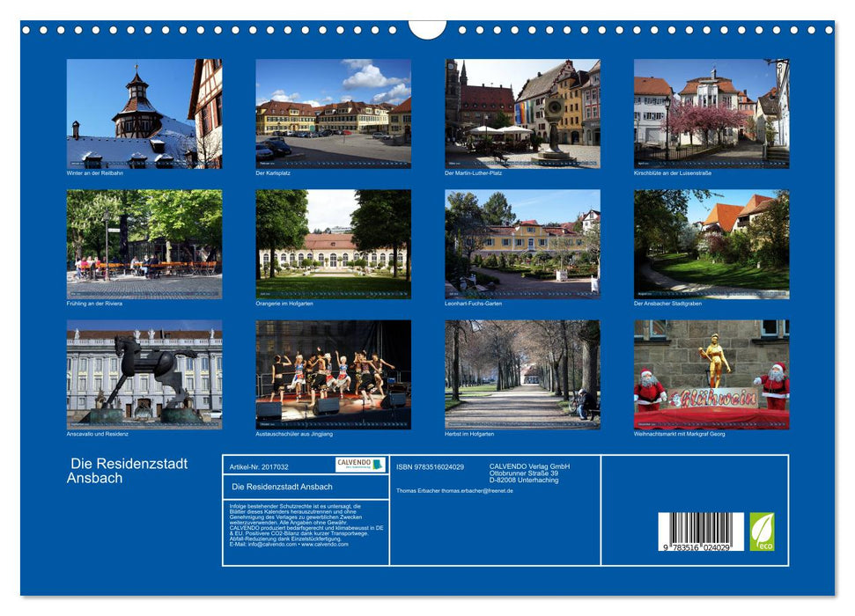This screenshot has width=855, height=616.
Task: Click the Austauschschüler aus Jingjiang concert image
Action: point(331,374)
